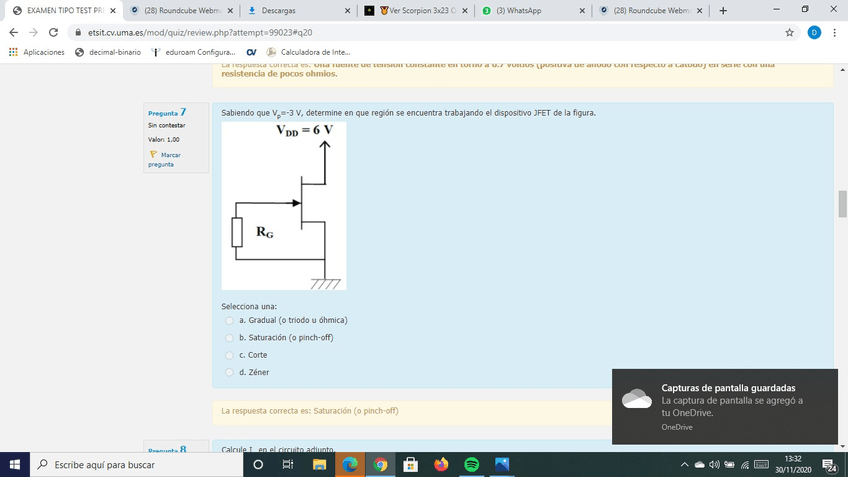Reload the page with the refresh icon
The width and height of the screenshot is (848, 477).
coord(58,32)
